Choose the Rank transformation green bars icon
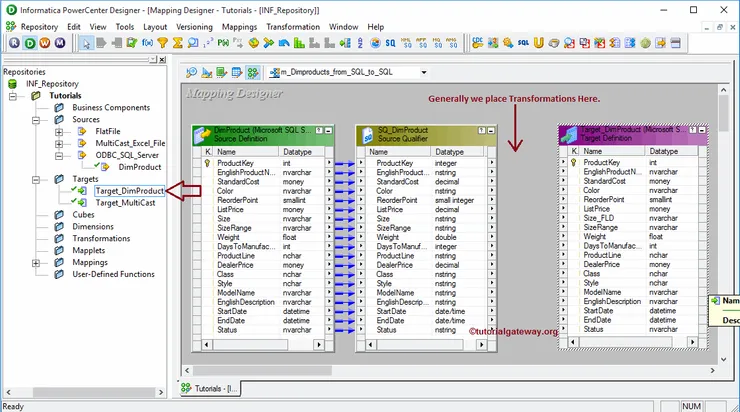 299,43
